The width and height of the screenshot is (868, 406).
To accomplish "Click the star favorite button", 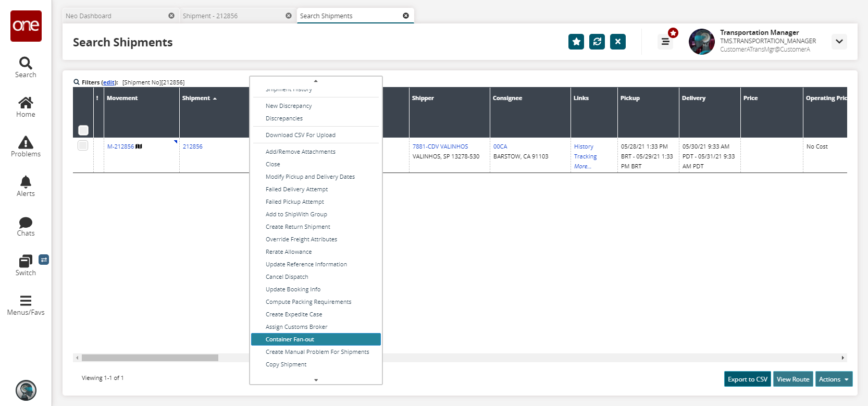I will click(x=576, y=42).
